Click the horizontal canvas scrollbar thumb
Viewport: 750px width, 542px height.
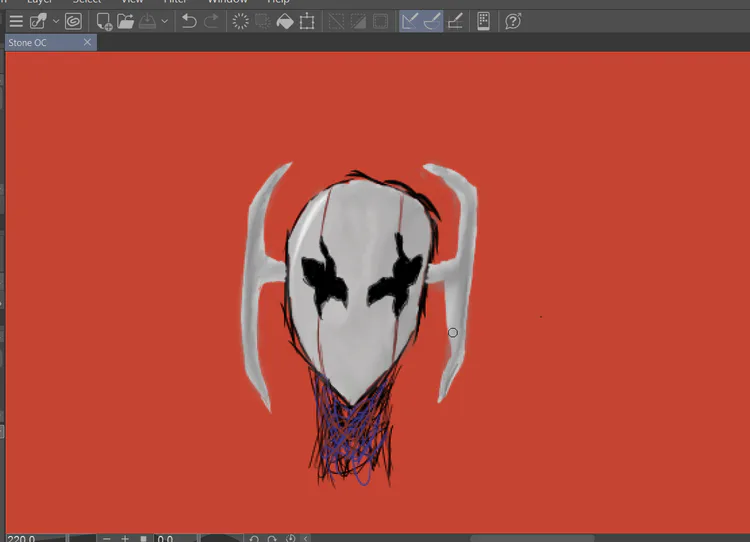coord(532,539)
